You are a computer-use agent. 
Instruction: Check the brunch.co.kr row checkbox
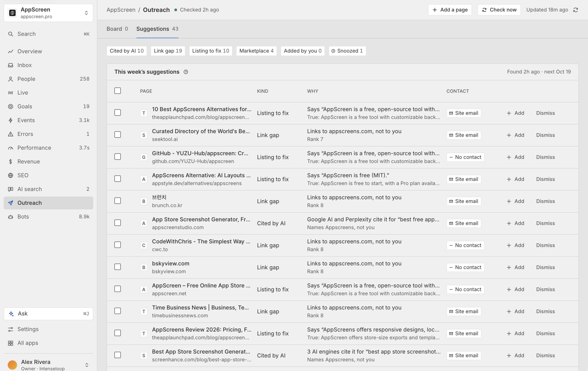pyautogui.click(x=118, y=201)
